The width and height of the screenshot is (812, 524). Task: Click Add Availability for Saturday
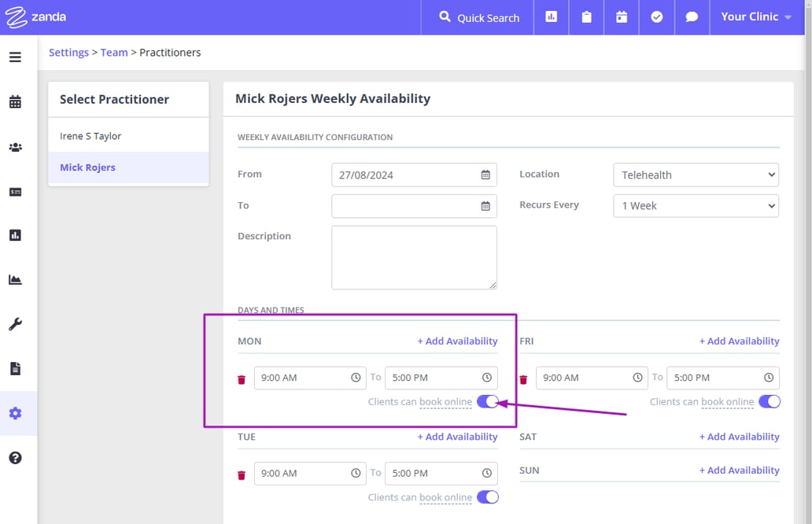(x=739, y=437)
